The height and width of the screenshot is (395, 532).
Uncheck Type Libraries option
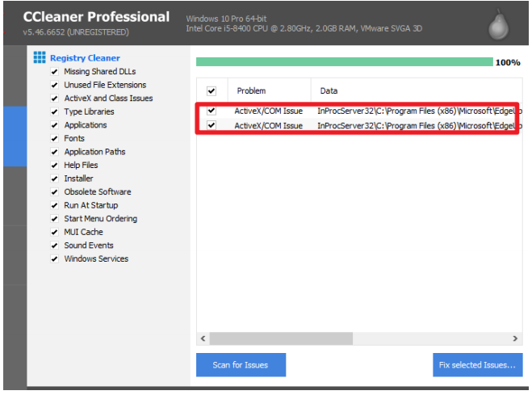(x=54, y=111)
